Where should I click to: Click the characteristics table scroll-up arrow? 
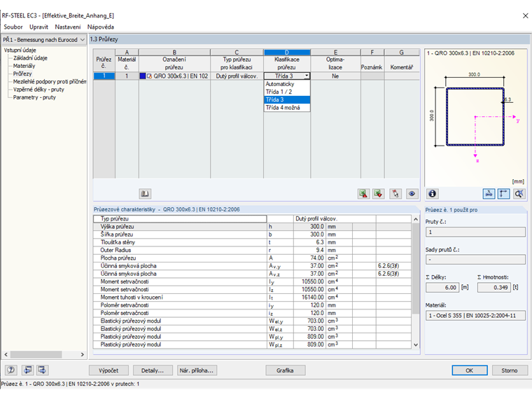[416, 219]
